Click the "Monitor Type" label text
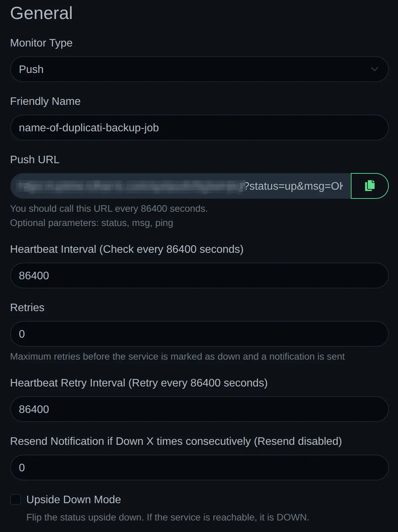Screen dimensions: 398x532 pos(41,43)
